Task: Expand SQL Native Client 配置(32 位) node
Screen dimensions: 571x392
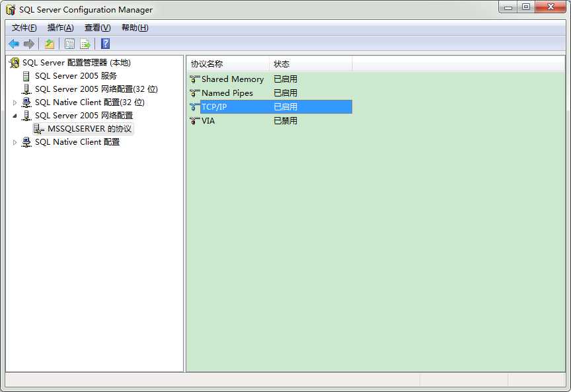Action: pyautogui.click(x=15, y=102)
